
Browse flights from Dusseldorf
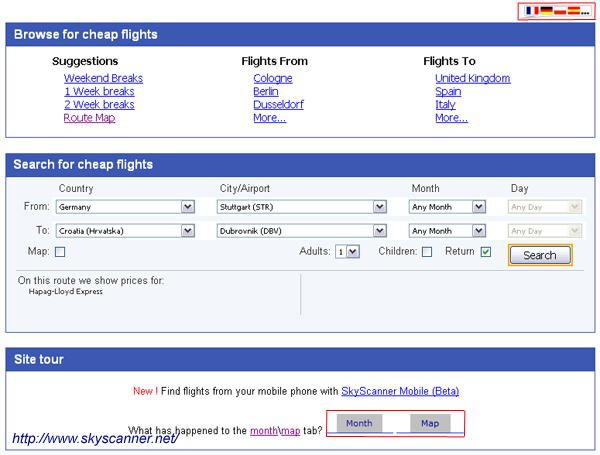[278, 104]
